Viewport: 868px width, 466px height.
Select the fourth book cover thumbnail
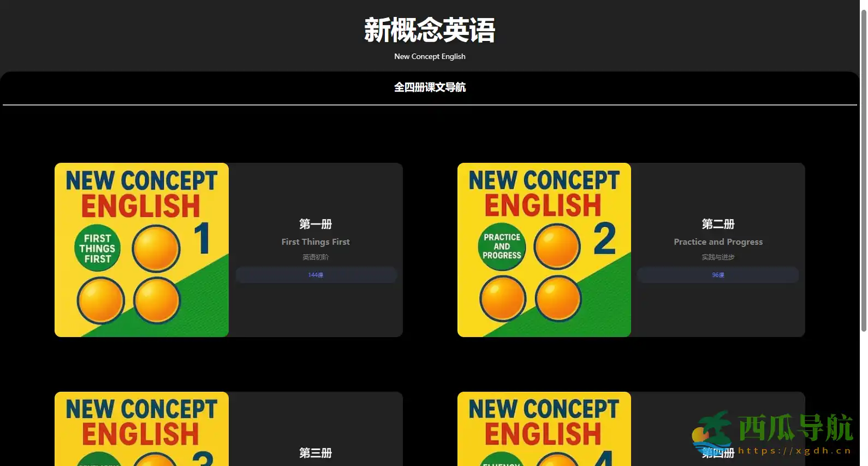click(544, 429)
